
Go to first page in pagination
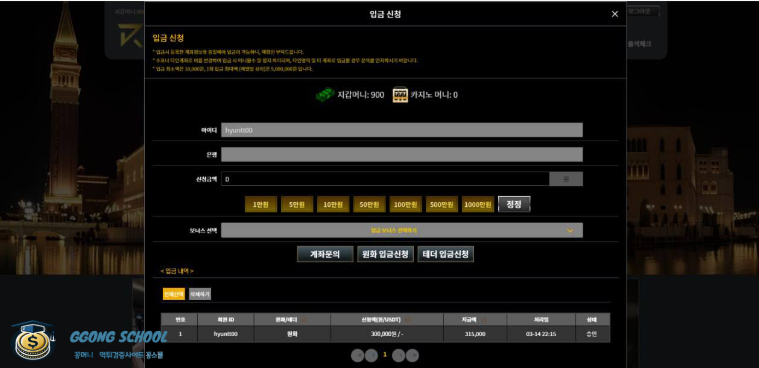(x=357, y=355)
